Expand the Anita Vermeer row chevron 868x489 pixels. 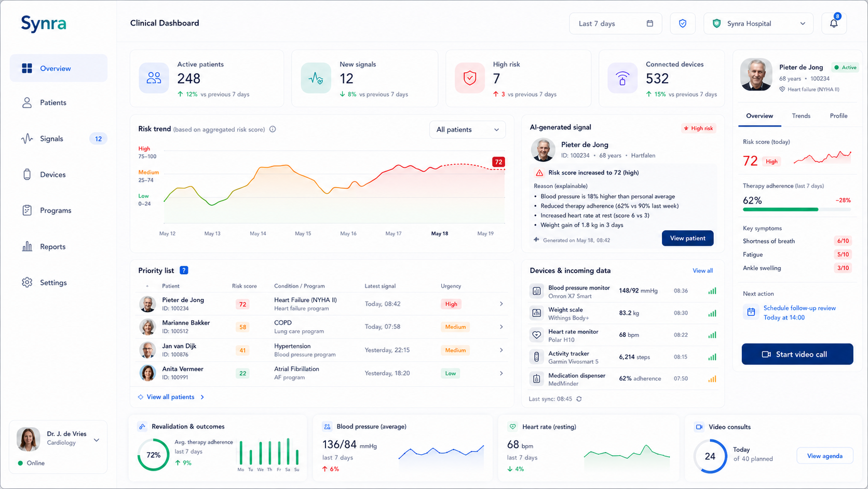[501, 373]
